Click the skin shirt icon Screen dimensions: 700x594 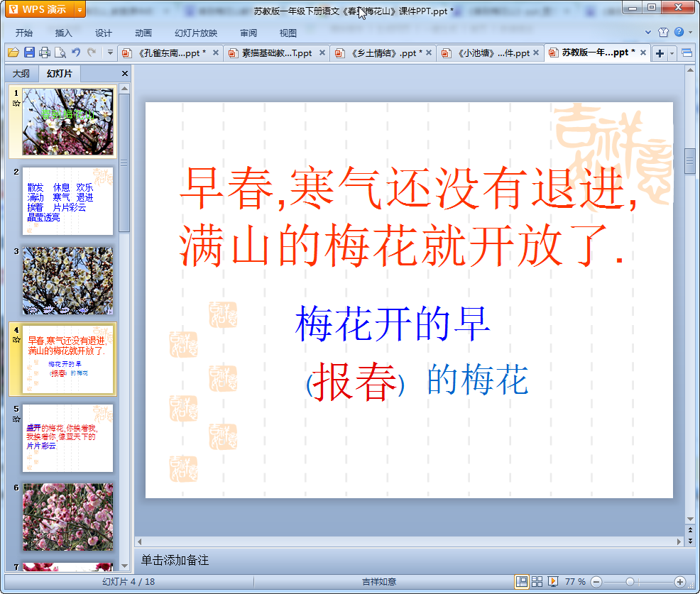tap(663, 32)
